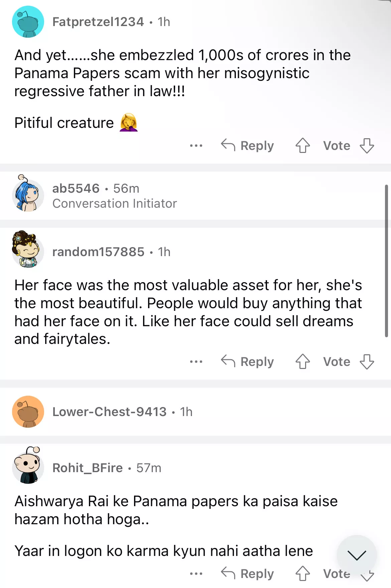
Task: Open Fatpretzel1234's user profile
Action: pos(98,22)
